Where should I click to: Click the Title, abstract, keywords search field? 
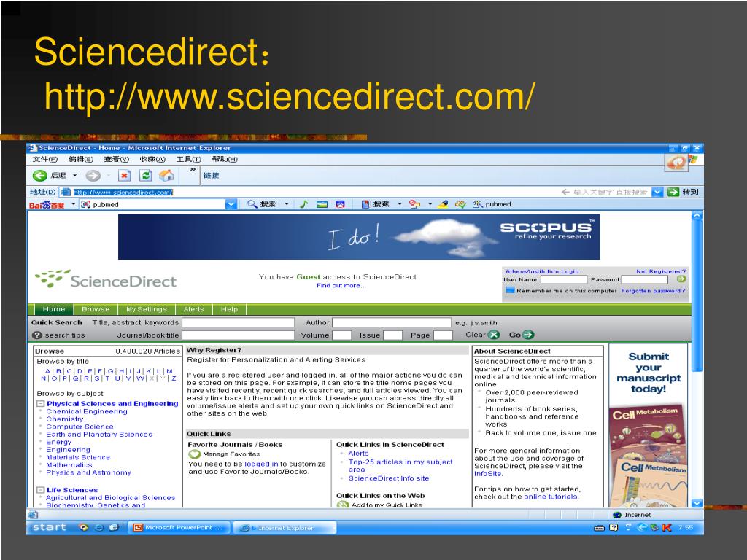239,322
